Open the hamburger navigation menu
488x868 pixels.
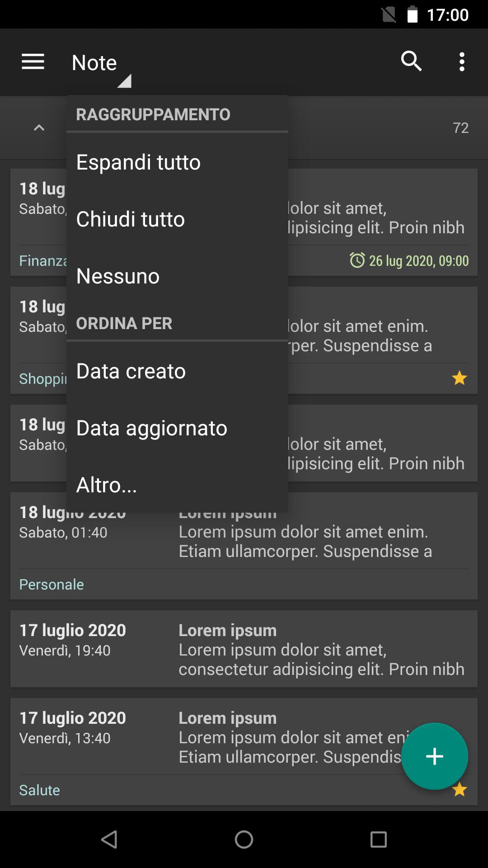(x=33, y=62)
